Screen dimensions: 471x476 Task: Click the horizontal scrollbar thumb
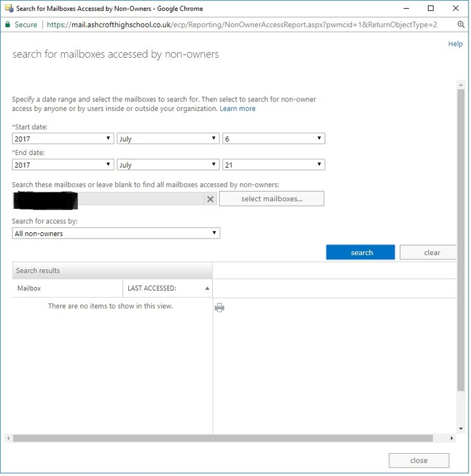point(223,439)
